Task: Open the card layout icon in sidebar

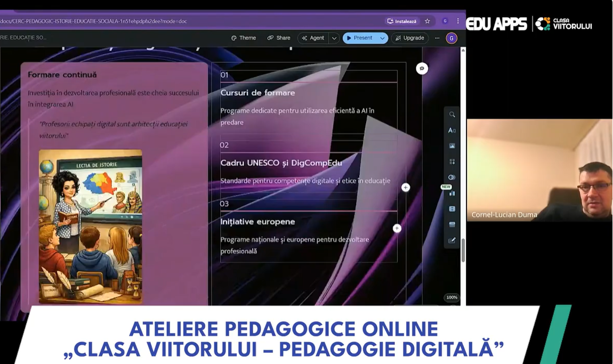Action: (452, 224)
